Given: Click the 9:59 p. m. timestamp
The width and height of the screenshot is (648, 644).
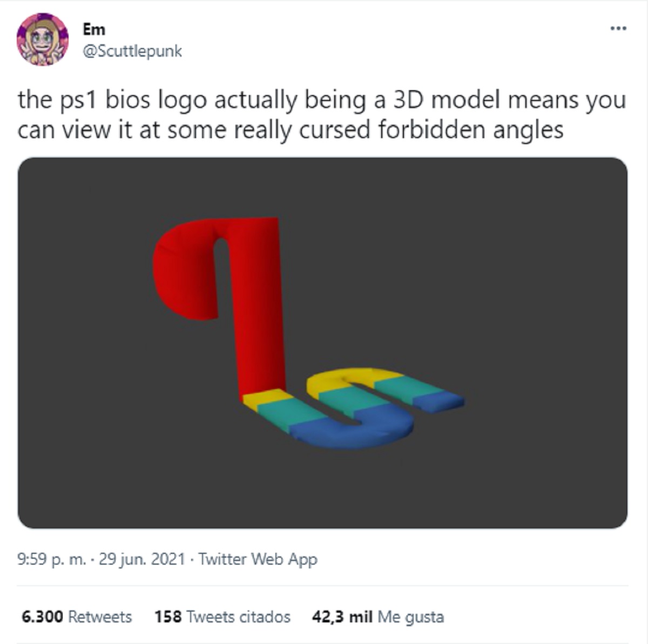Looking at the screenshot, I should [x=51, y=559].
